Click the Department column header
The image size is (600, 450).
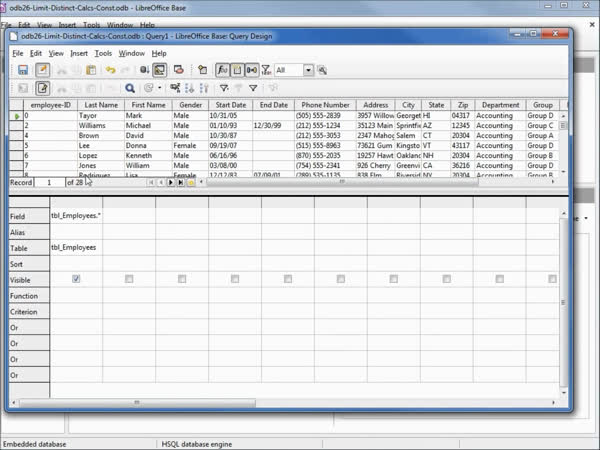point(500,105)
